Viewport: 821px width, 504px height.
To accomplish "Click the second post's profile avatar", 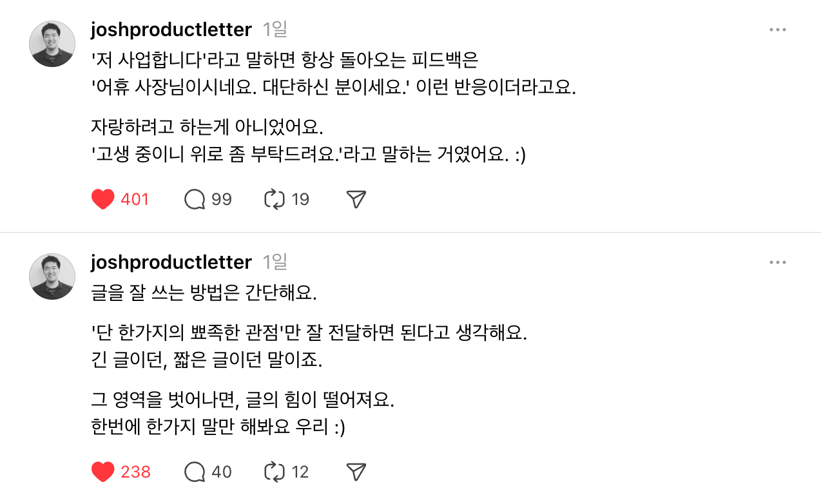I will (x=52, y=276).
